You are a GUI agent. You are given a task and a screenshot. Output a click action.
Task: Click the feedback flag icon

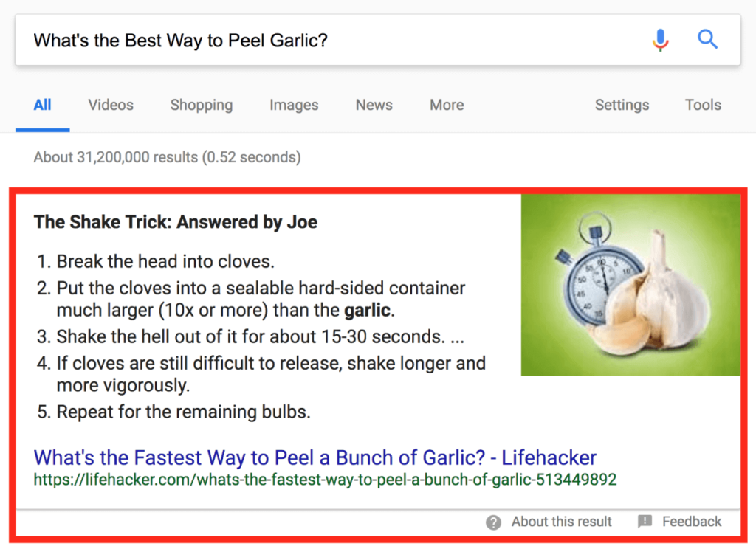645,522
